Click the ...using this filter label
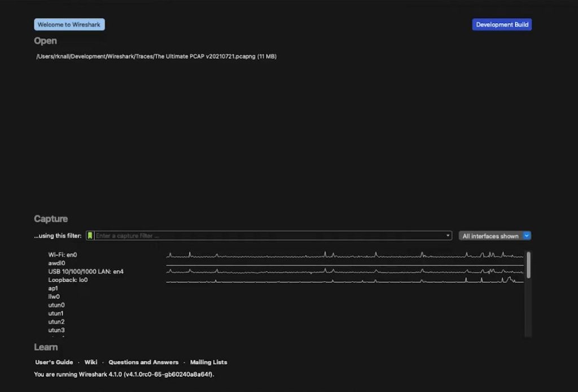The image size is (578, 392). [x=58, y=236]
